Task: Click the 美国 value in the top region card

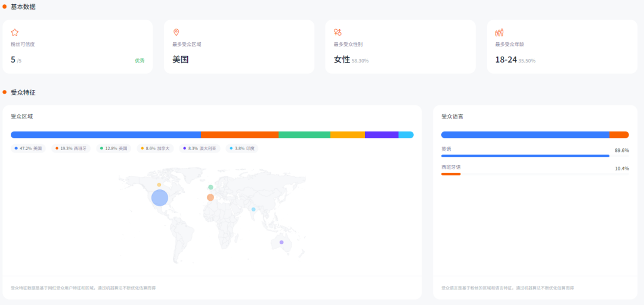Action: 180,60
